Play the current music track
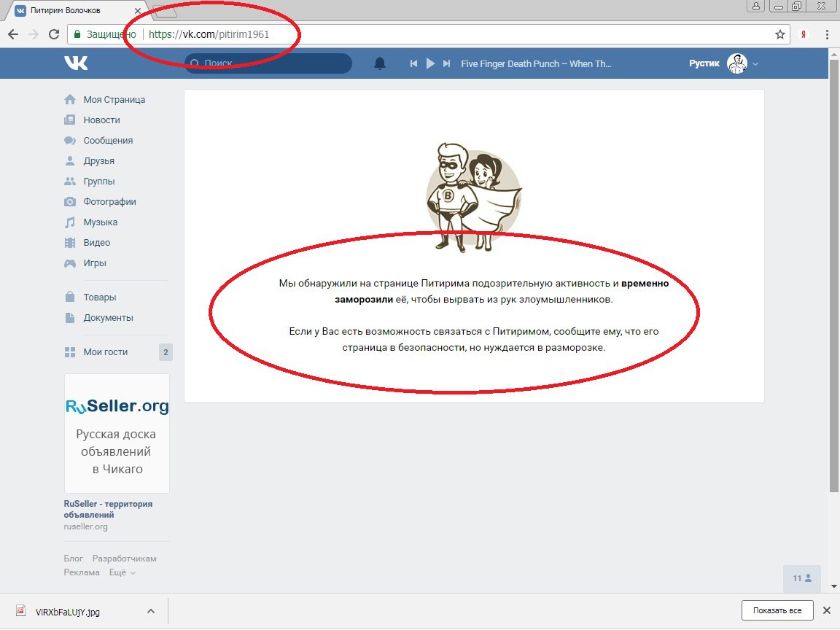The image size is (840, 630). pos(430,63)
